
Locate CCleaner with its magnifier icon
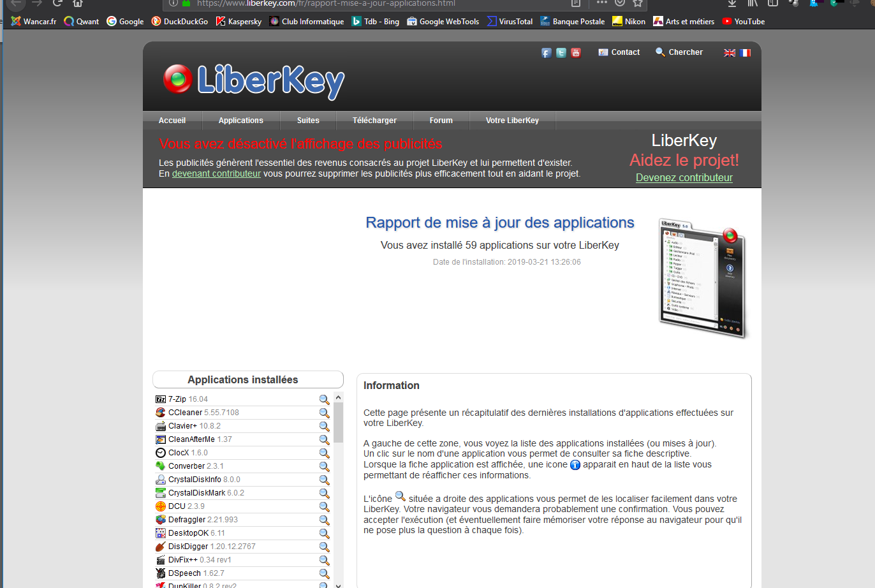click(x=324, y=413)
